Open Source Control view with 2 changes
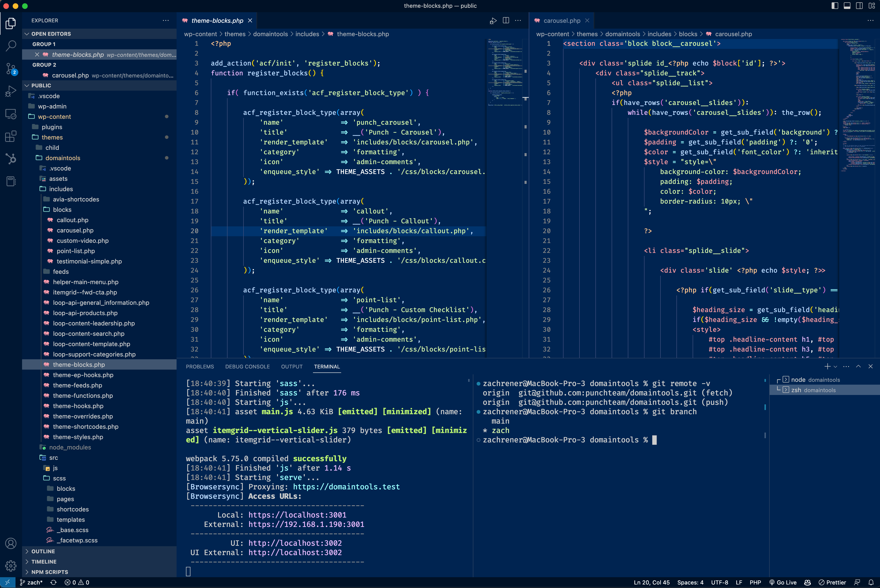Screen dimensions: 880x588 (11, 69)
